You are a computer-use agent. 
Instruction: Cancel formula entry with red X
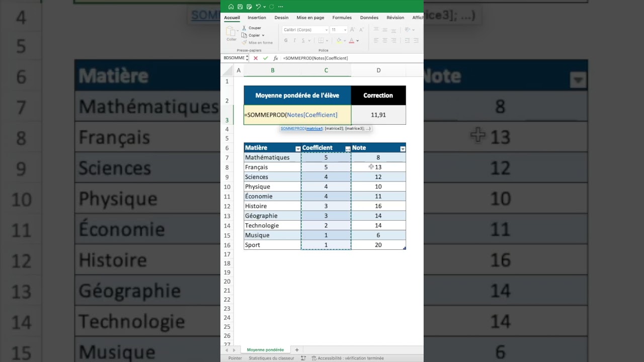pyautogui.click(x=256, y=58)
